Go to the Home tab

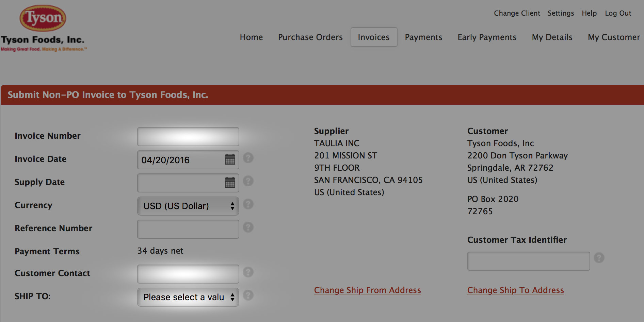251,37
